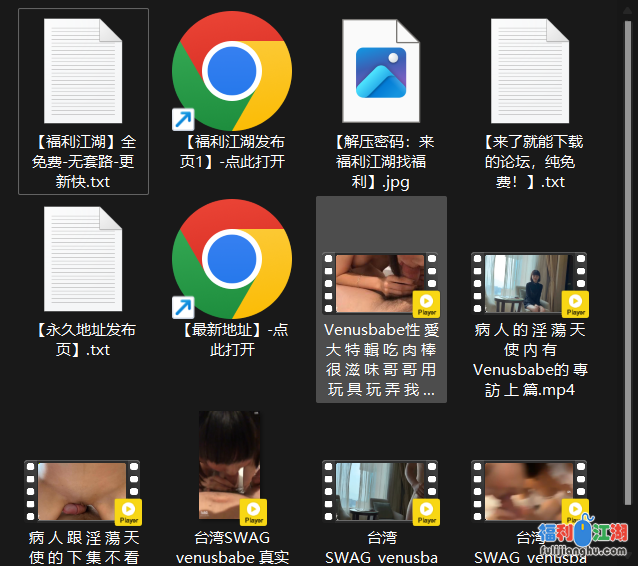The image size is (638, 566).
Task: Click the Player badge on the highlighted video
Action: (x=427, y=304)
